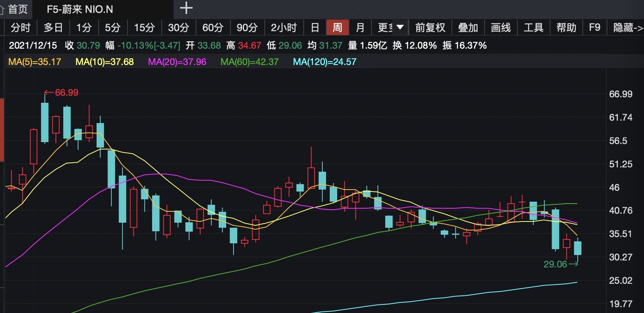Click the home icon beside 首页
The width and height of the screenshot is (644, 313).
2,9
